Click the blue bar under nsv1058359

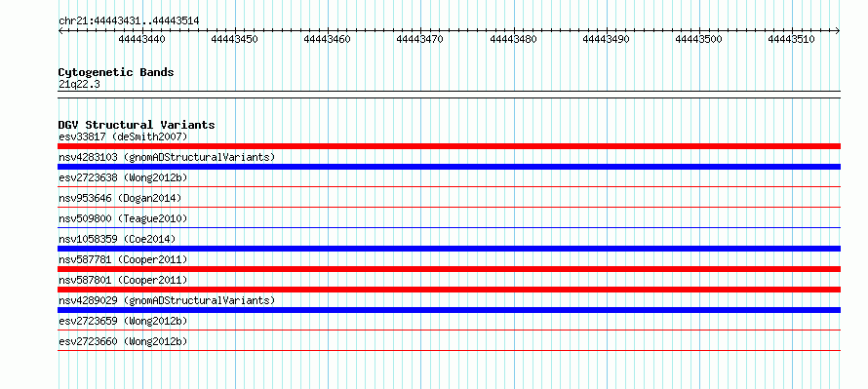pos(449,249)
